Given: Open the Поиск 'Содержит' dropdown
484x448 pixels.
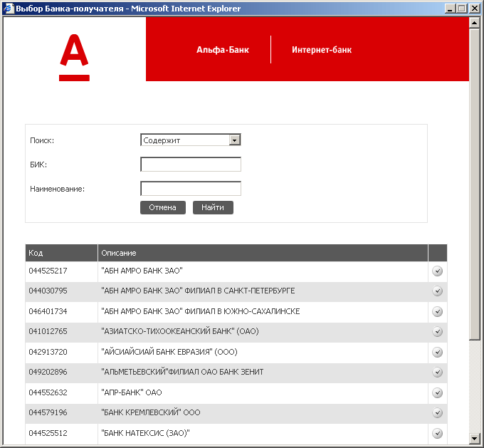Looking at the screenshot, I should [191, 140].
